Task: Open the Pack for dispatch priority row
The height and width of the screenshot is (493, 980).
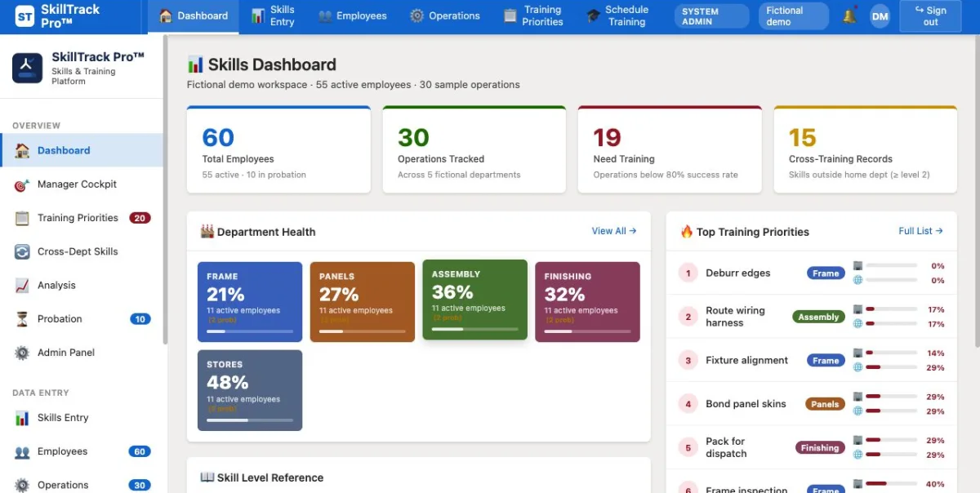Action: 812,447
